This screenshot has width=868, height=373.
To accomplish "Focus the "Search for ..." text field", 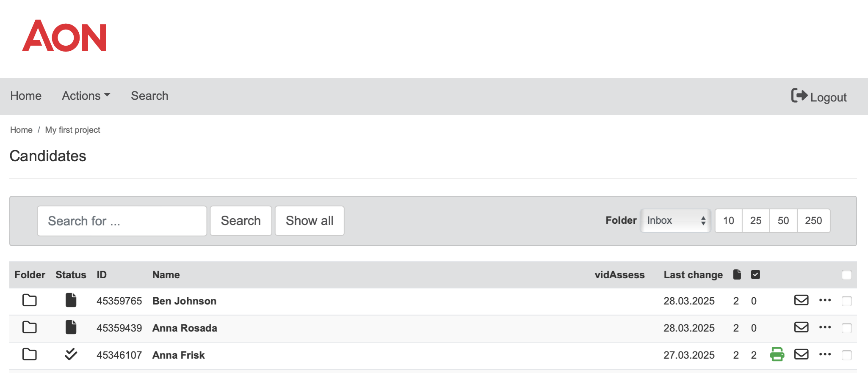I will pyautogui.click(x=122, y=221).
